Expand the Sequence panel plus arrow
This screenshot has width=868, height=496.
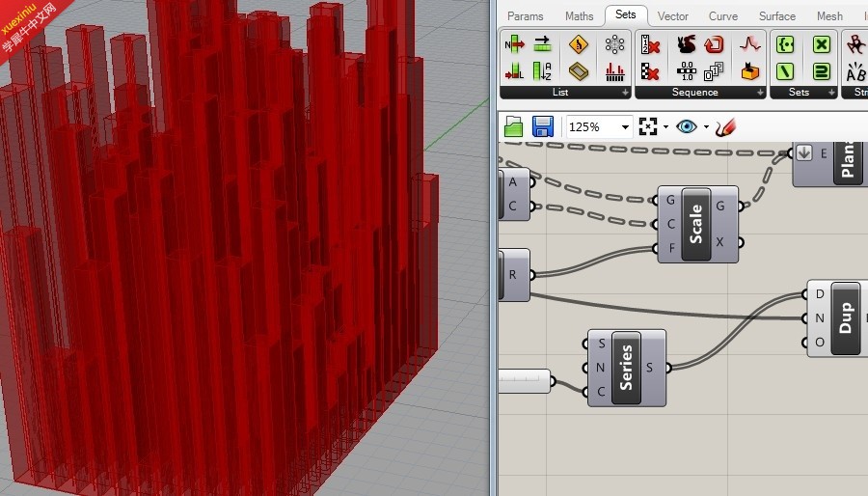click(760, 93)
